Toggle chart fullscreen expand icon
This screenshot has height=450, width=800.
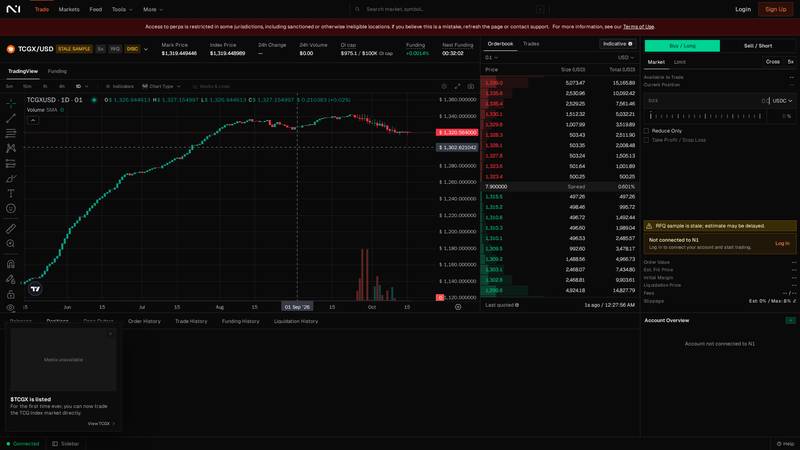pos(457,86)
